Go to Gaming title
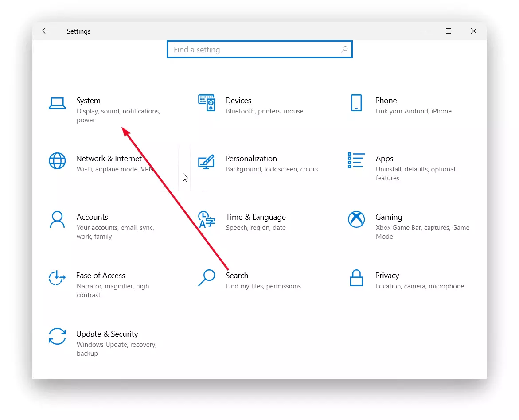The image size is (519, 420). pyautogui.click(x=389, y=218)
